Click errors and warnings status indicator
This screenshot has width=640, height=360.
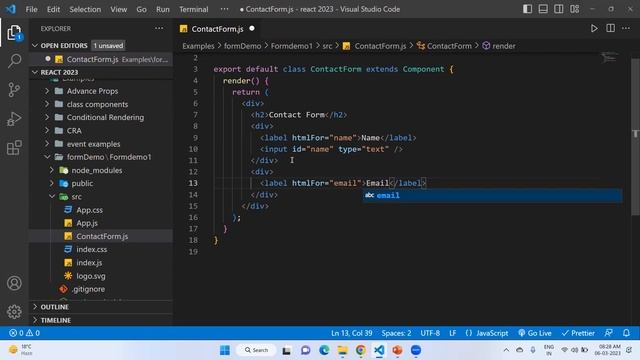[x=24, y=333]
